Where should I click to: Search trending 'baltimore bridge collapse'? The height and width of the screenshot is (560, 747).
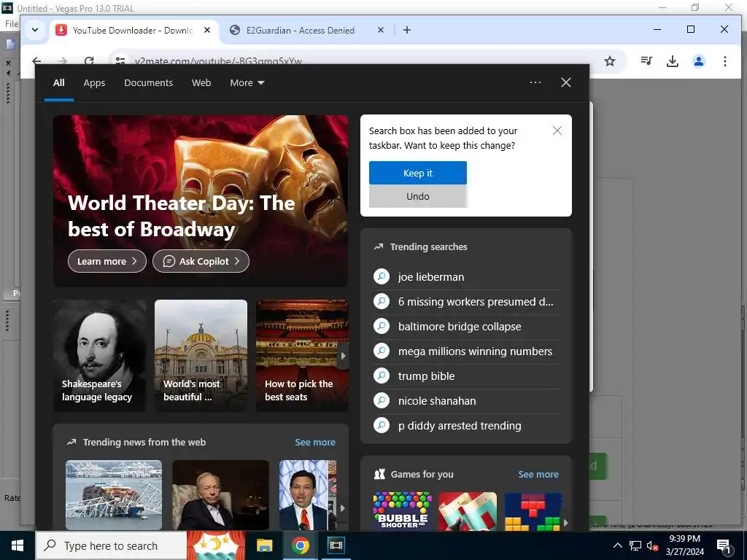click(466, 326)
